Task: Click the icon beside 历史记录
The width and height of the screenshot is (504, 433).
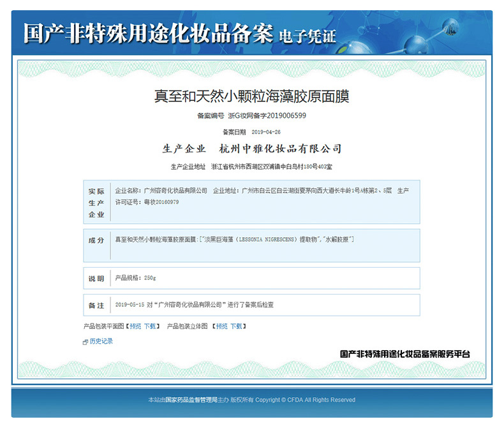Action: (x=85, y=342)
